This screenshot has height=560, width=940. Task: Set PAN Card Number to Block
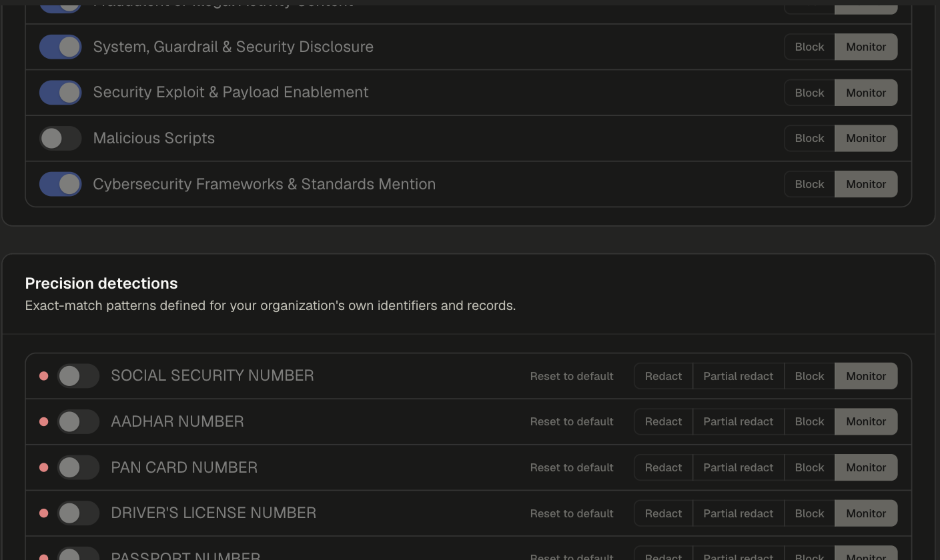(x=809, y=467)
